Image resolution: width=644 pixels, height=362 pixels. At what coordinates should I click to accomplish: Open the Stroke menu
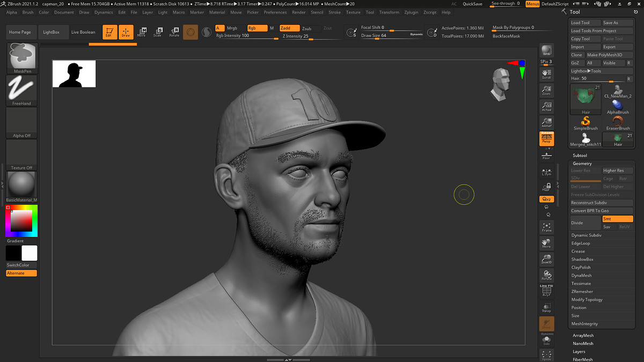(334, 12)
